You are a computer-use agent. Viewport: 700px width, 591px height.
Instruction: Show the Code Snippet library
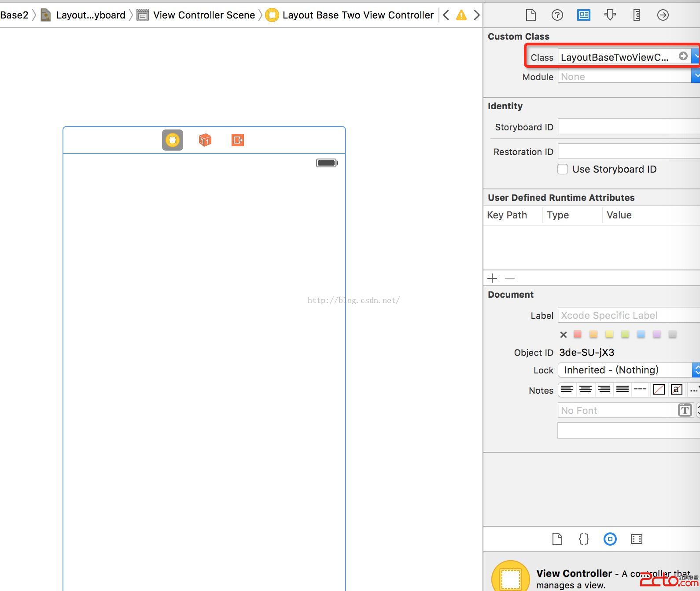click(583, 539)
